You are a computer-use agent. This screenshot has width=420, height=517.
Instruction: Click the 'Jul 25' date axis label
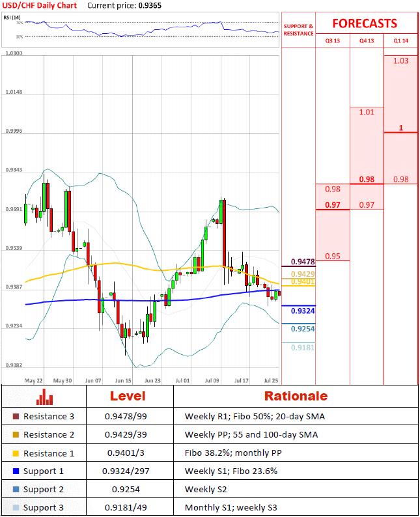pos(271,380)
